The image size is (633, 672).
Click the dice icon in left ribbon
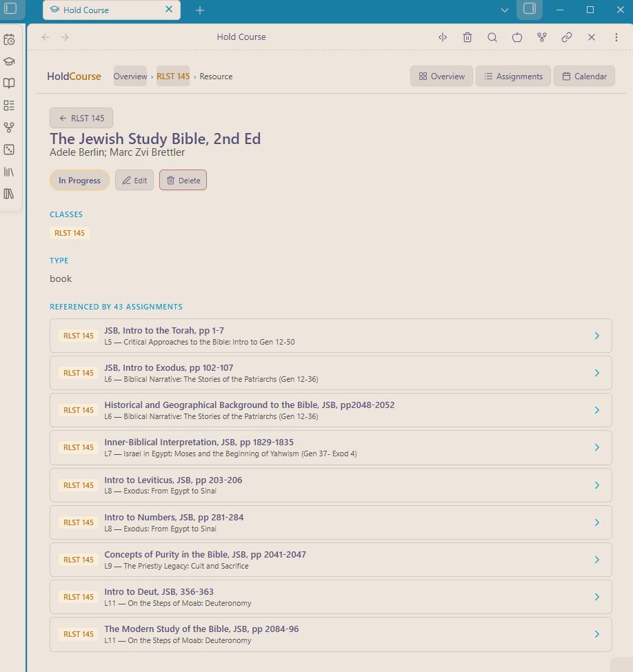tap(9, 150)
